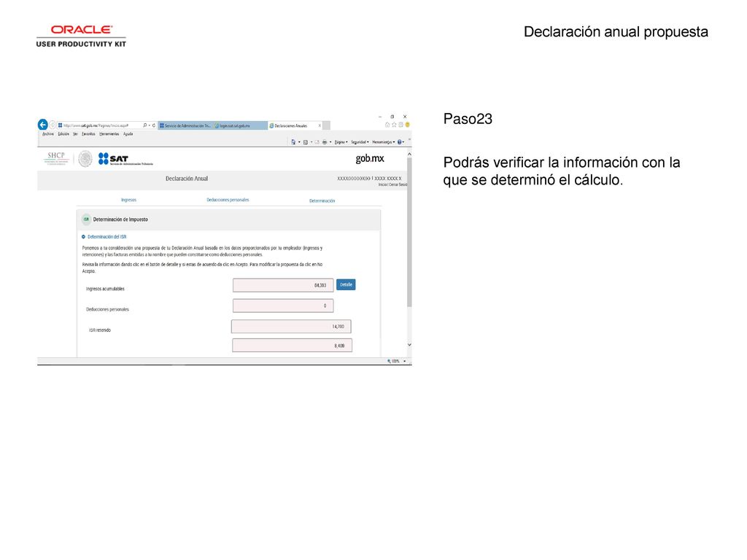Click the Declaración anual propuesta slide title
747x560 pixels.
pyautogui.click(x=616, y=32)
